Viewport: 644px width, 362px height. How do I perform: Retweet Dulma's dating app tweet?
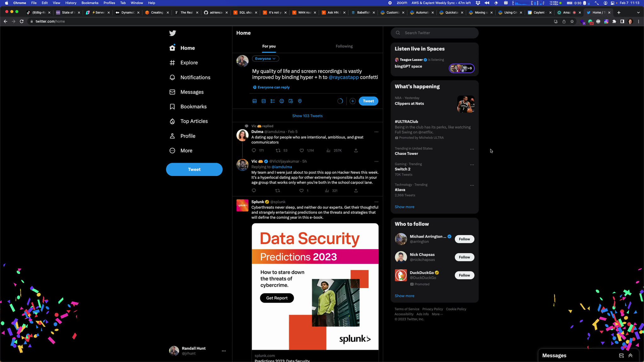(278, 151)
